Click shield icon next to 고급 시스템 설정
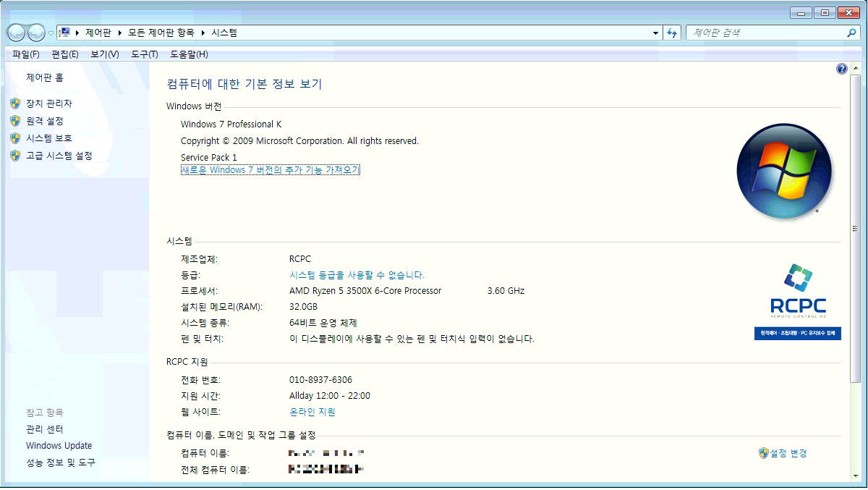 click(15, 156)
